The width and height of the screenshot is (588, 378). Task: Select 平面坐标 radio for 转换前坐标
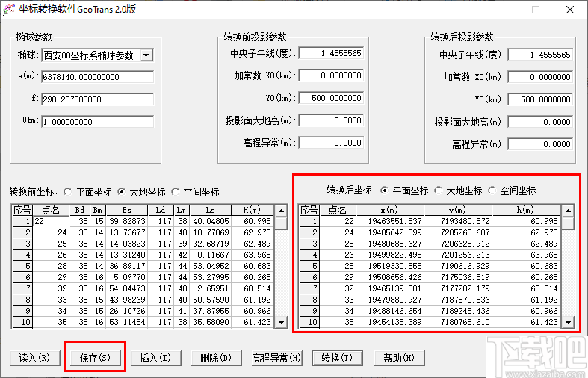67,192
